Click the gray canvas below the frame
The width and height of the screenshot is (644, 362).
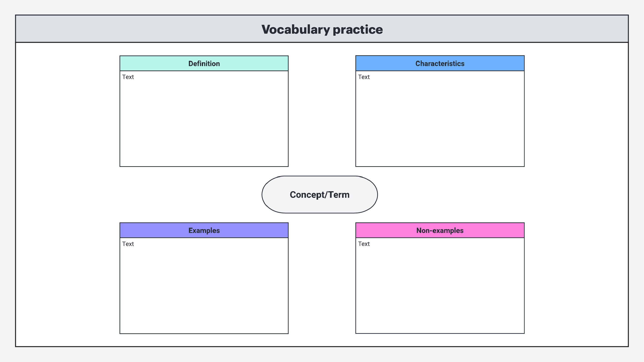click(322, 355)
